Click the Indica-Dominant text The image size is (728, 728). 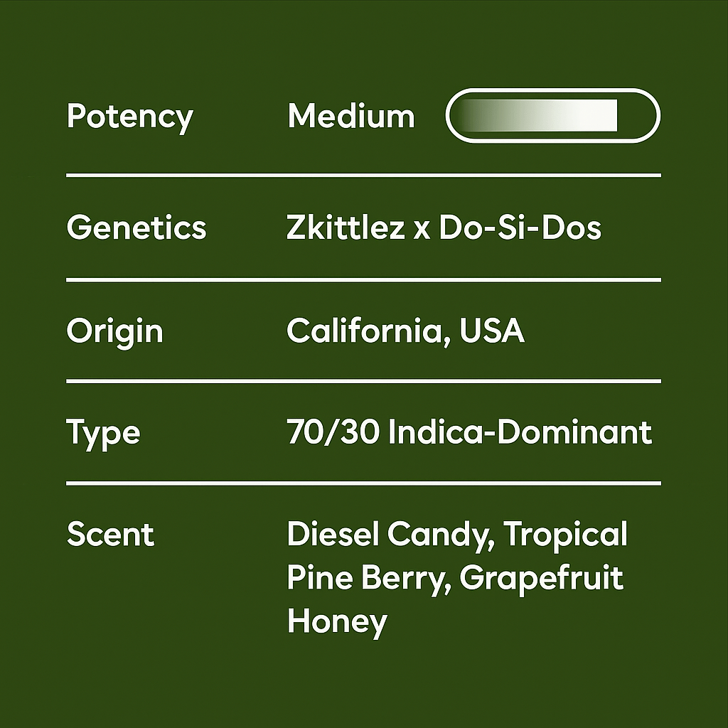point(520,432)
